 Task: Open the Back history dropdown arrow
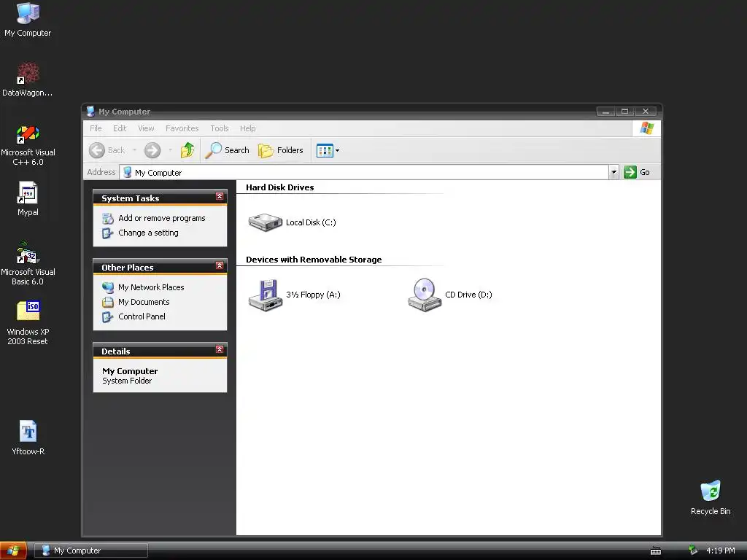(134, 150)
